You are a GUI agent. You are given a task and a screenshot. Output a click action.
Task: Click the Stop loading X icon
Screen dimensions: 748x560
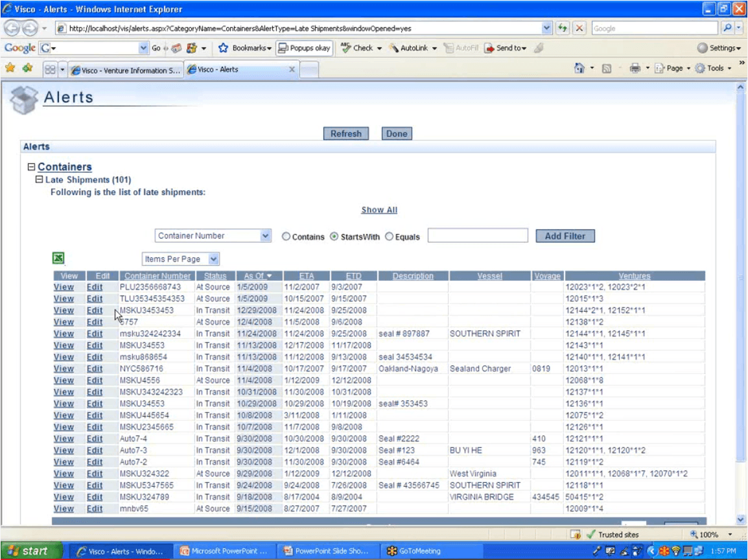[579, 29]
